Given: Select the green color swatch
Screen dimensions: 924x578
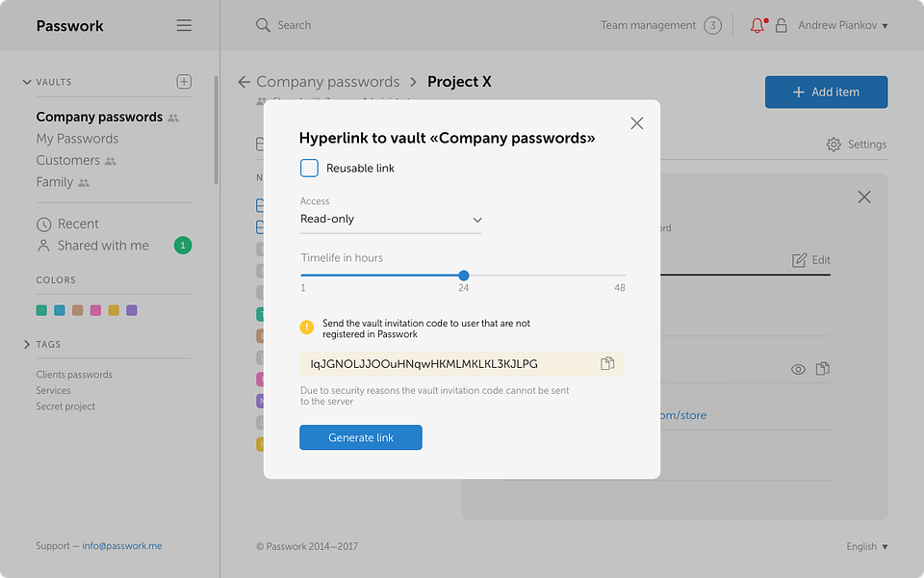Looking at the screenshot, I should tap(41, 310).
